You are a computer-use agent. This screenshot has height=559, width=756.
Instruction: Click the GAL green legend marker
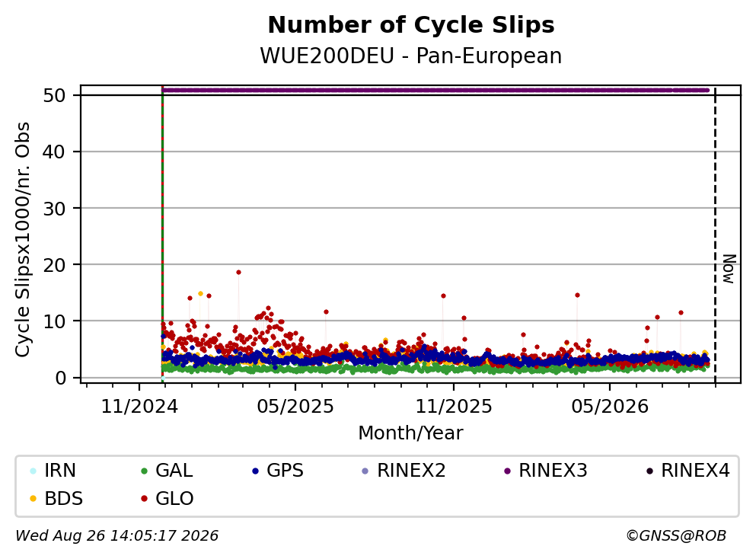point(144,471)
